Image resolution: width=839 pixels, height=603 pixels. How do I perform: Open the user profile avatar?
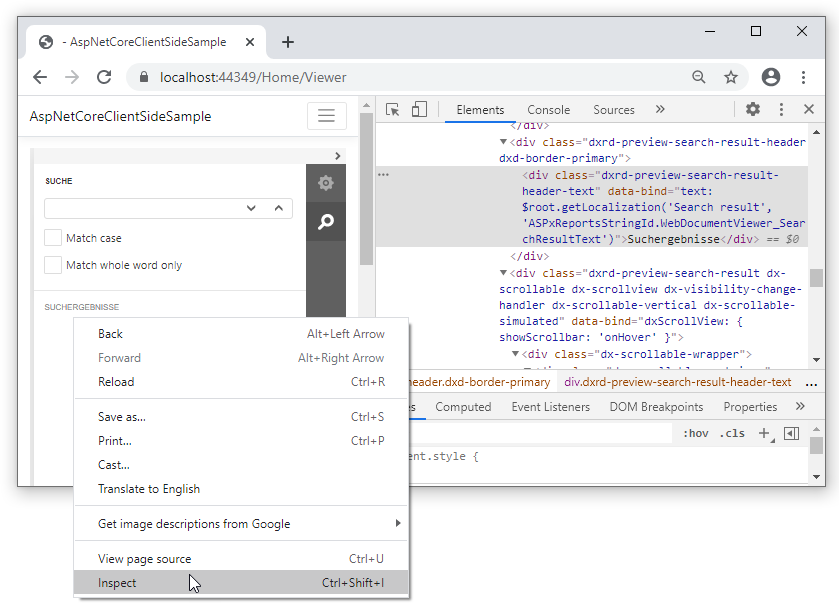771,77
